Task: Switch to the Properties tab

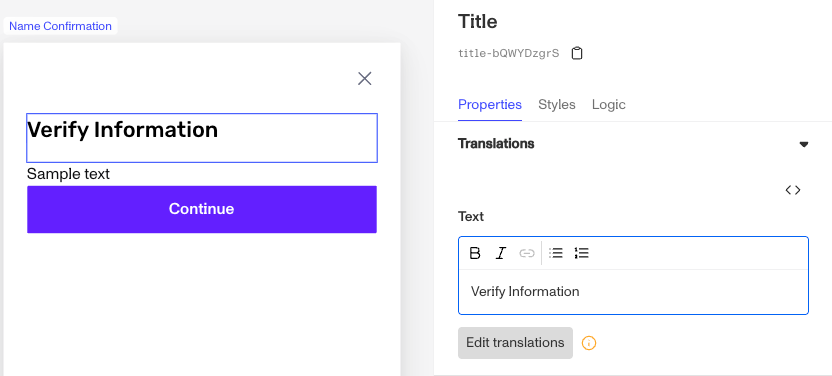Action: click(x=490, y=104)
